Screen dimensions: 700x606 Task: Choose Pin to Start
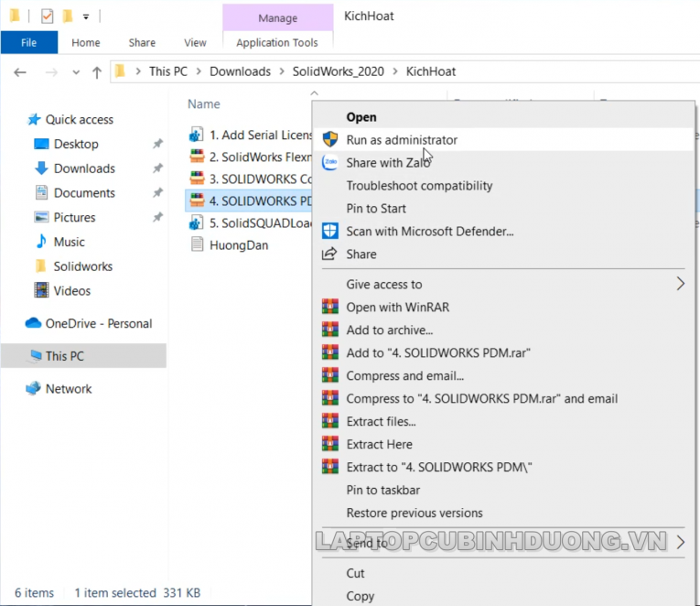click(376, 208)
